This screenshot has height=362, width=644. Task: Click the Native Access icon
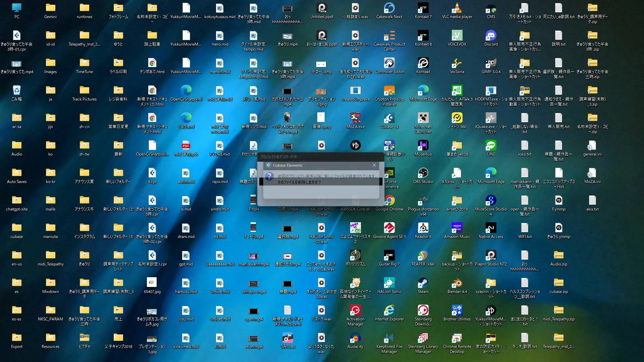491,228
